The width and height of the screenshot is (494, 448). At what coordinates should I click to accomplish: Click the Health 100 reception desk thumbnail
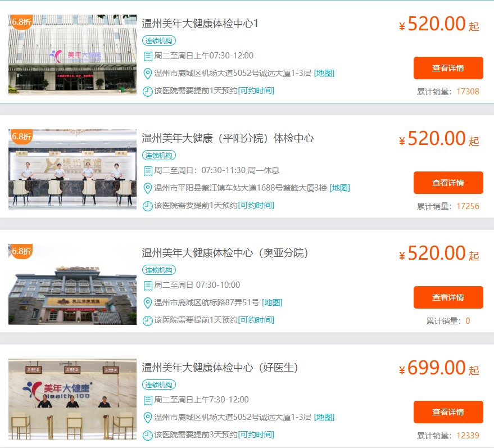(x=72, y=399)
